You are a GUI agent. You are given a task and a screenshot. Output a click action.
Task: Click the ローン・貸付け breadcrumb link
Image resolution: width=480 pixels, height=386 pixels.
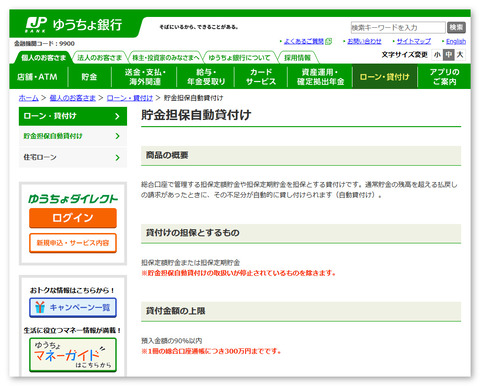(130, 98)
